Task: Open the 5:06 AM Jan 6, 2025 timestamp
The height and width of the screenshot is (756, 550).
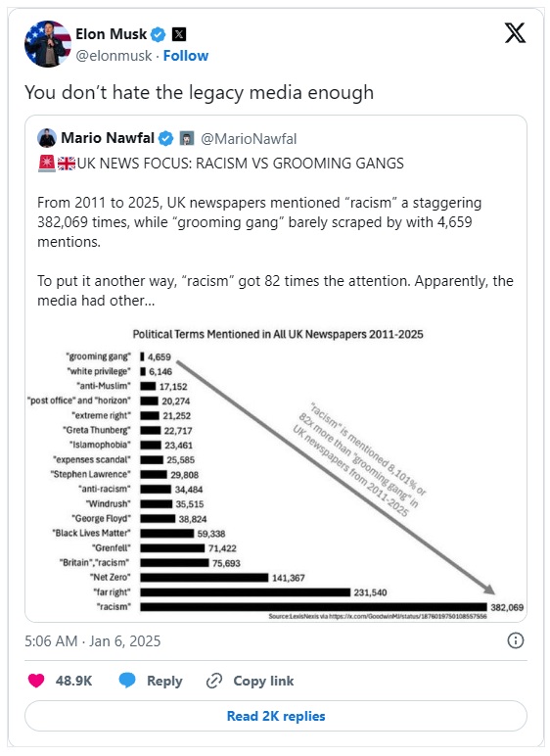Action: tap(93, 641)
